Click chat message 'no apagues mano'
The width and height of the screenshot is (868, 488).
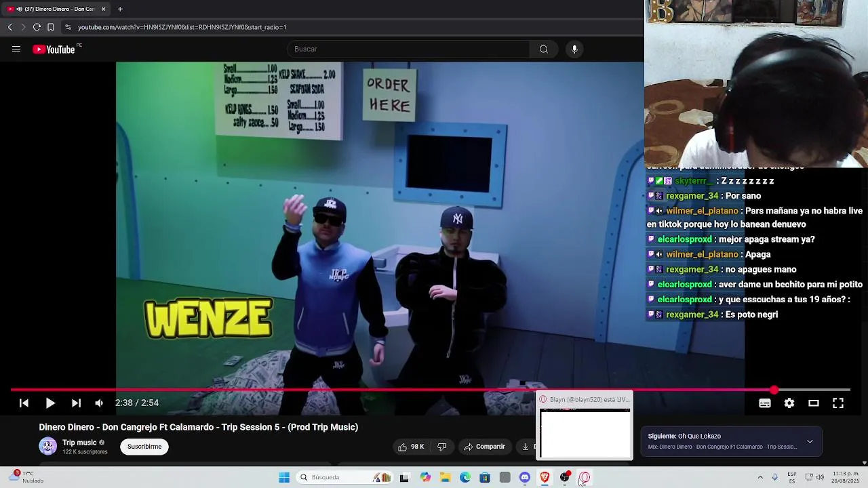pos(761,270)
